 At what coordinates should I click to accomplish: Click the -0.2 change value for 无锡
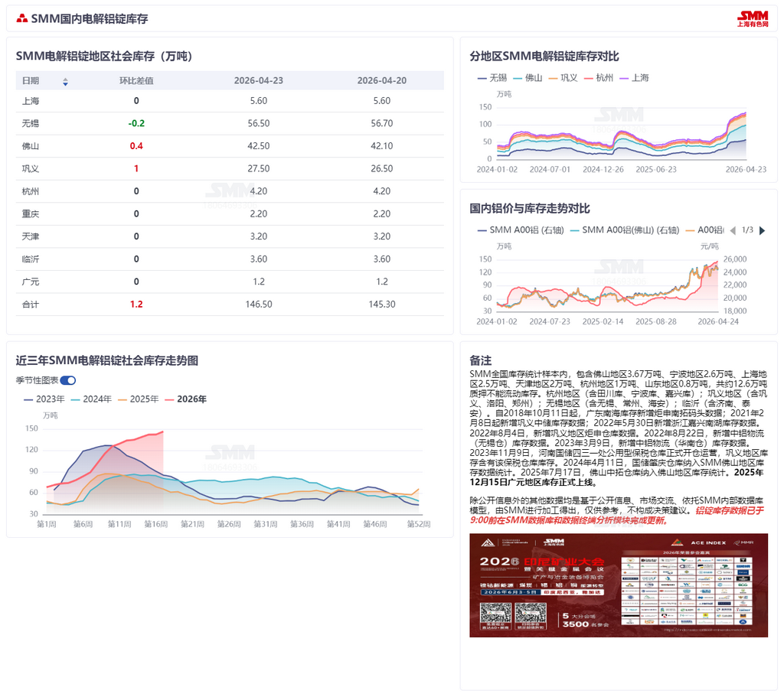coord(136,123)
